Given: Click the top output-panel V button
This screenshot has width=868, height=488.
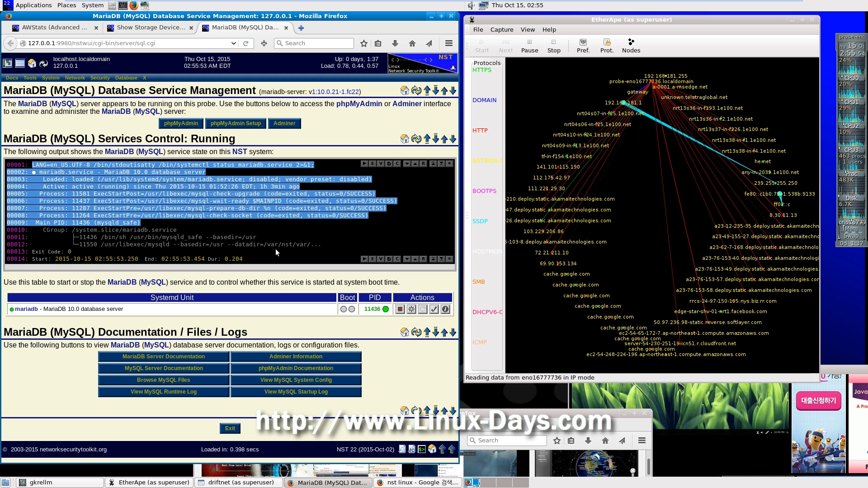Looking at the screenshot, I should coord(381,164).
